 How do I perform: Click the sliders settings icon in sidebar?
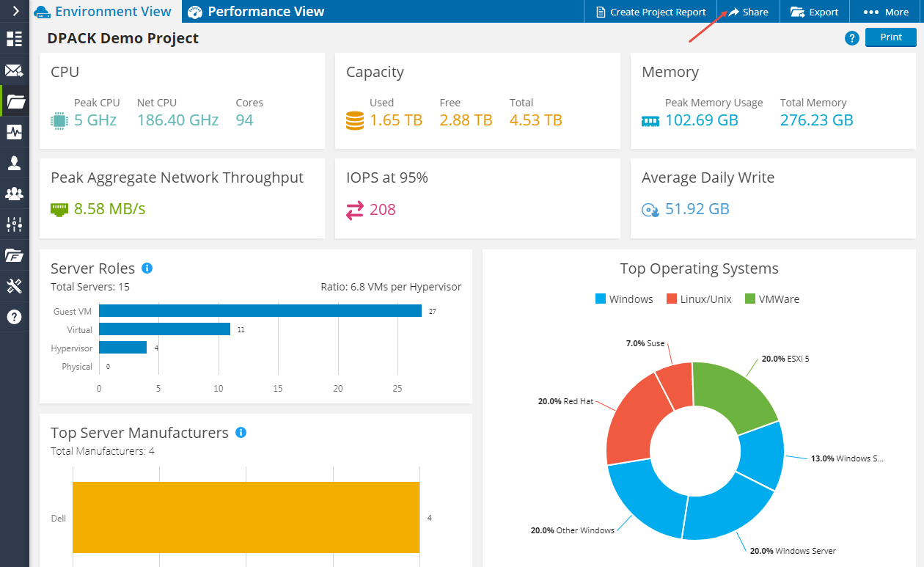pos(15,224)
